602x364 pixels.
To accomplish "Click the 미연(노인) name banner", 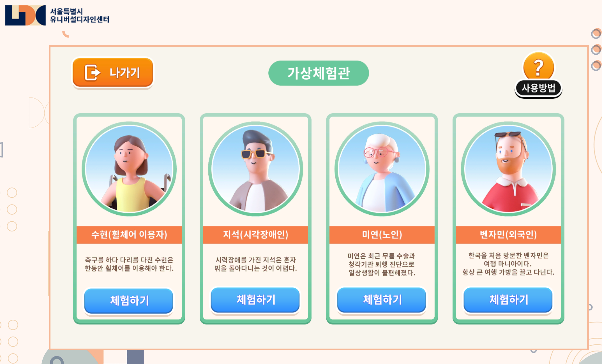I will click(382, 235).
